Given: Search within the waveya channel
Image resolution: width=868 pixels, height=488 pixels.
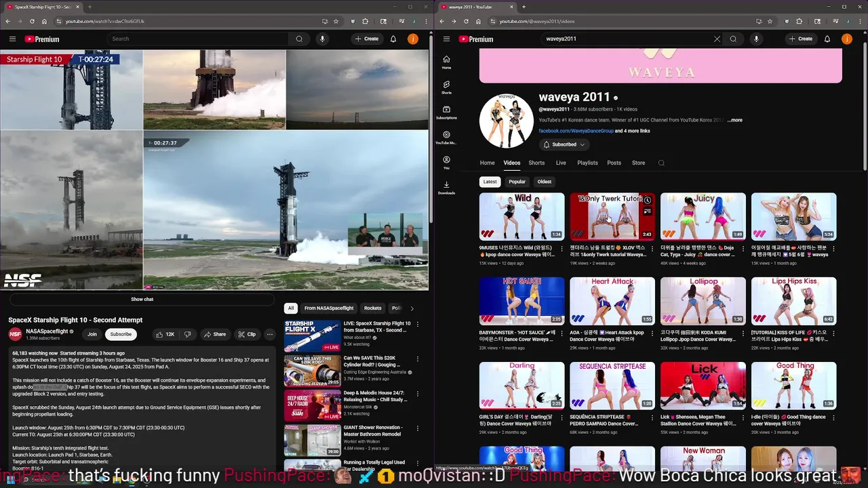Looking at the screenshot, I should [x=661, y=163].
